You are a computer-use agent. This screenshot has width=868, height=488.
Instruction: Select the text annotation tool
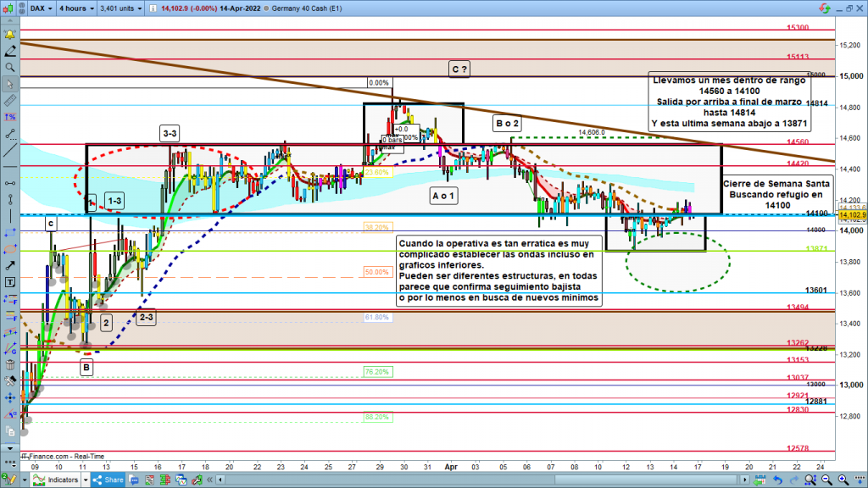(9, 281)
